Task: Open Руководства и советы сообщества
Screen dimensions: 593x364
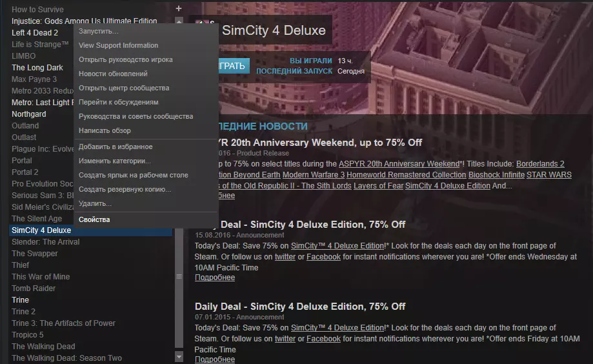Action: 136,116
